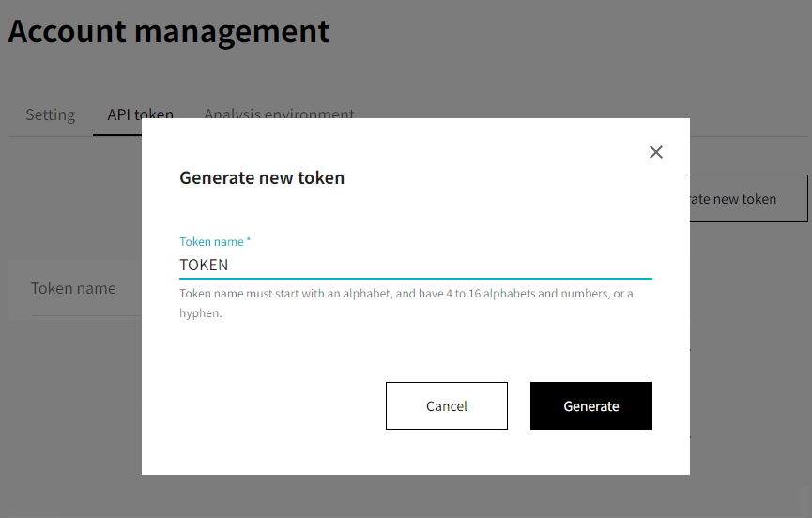Click the Generate new token dialog title
Screen dimensions: 812x518
pos(262,178)
